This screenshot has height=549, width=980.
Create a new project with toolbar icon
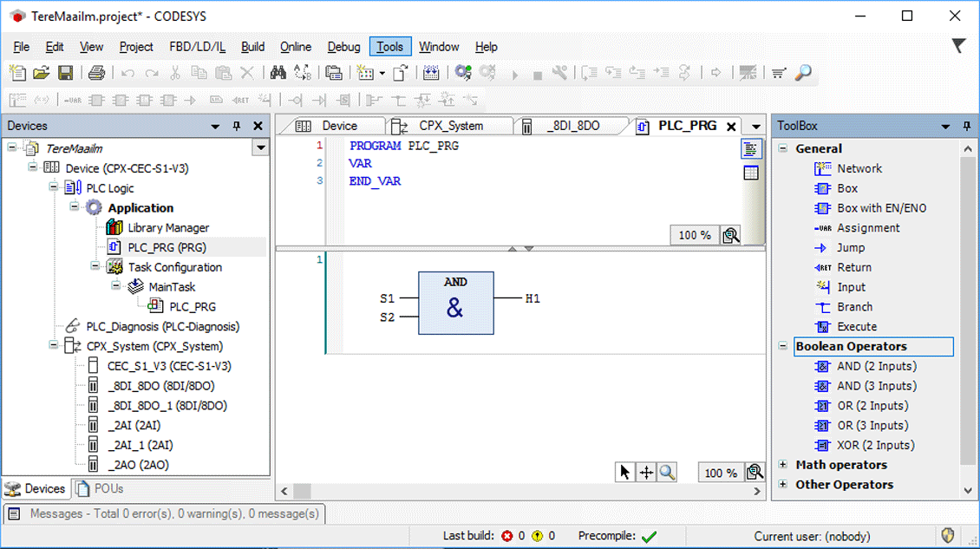[17, 73]
